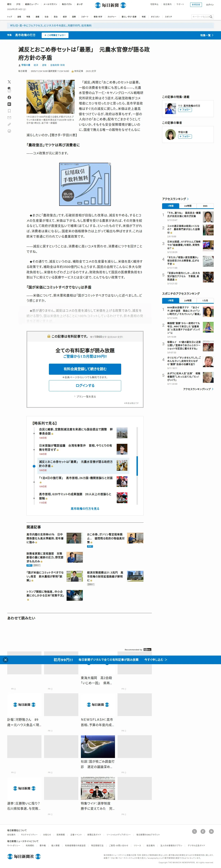Click the ad info icon on 信用取引 banner
The image size is (221, 868).
click(109, 164)
